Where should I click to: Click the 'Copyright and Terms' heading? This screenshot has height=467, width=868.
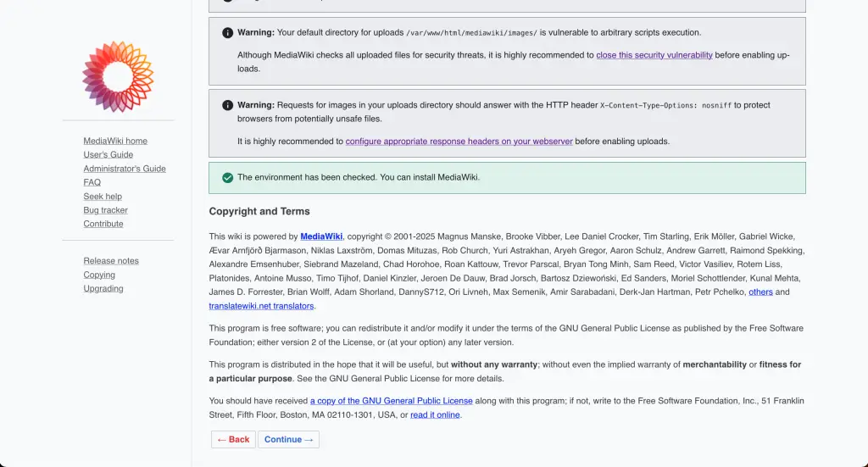click(259, 211)
